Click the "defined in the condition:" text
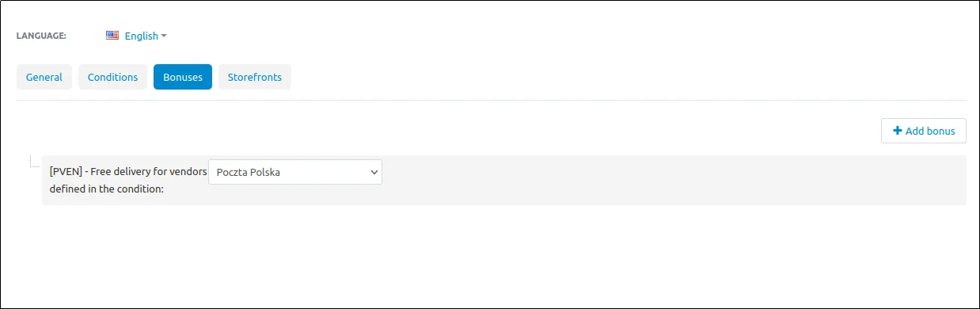The image size is (980, 309). point(106,189)
